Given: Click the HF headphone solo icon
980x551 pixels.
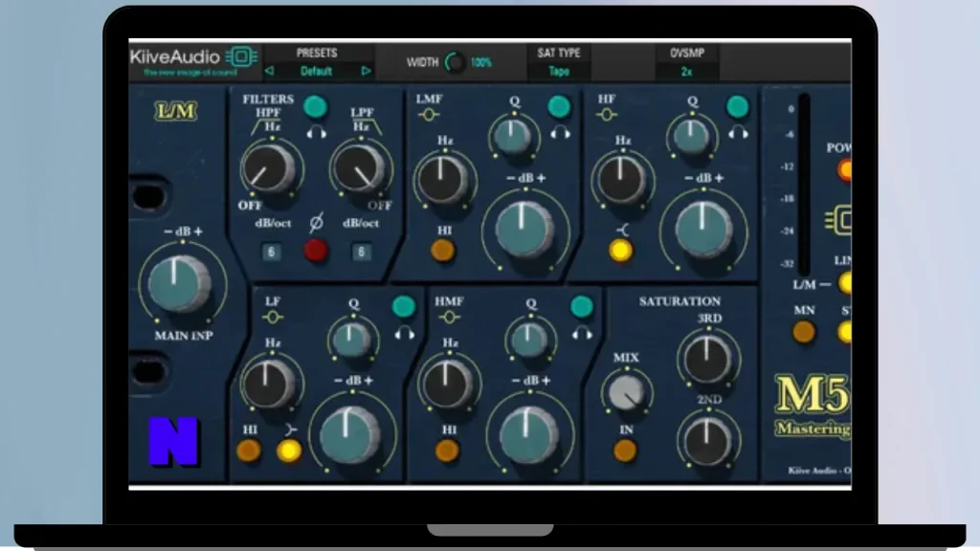Looking at the screenshot, I should click(x=738, y=132).
